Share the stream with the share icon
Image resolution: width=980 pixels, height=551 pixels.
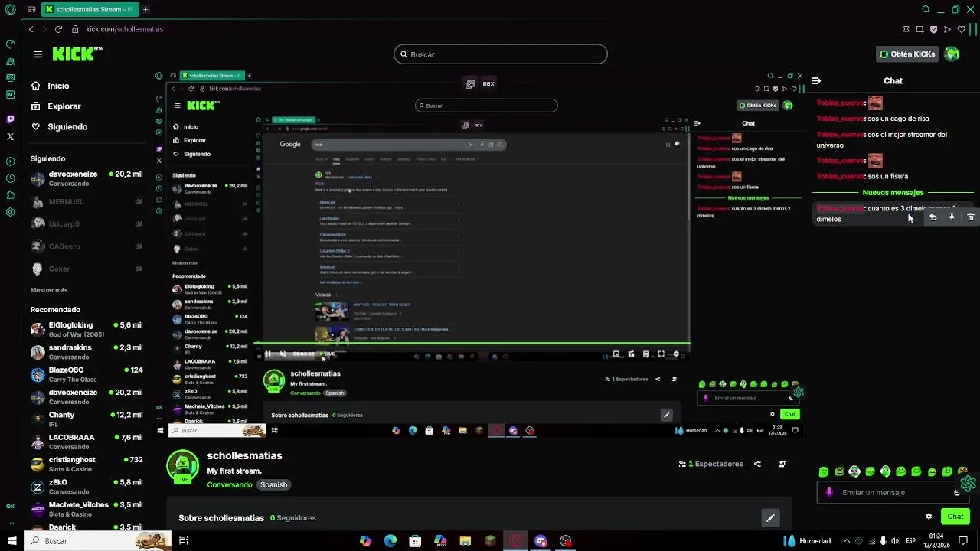click(757, 464)
